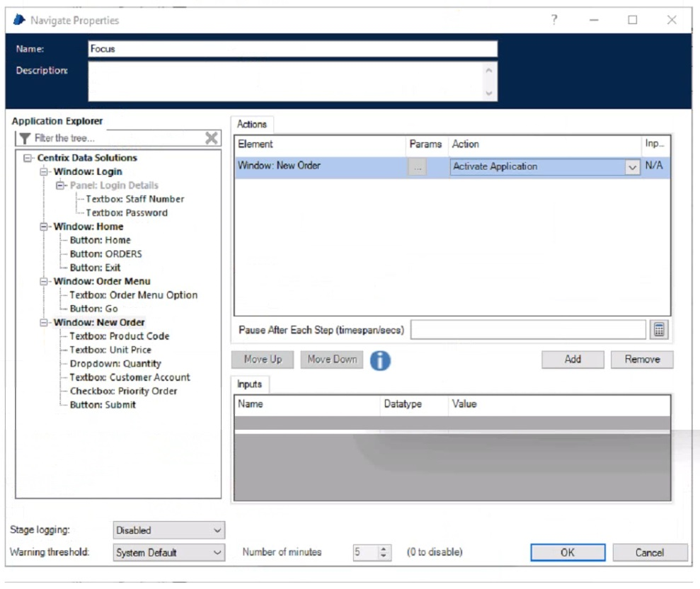Screen dimensions: 700x589
Task: Switch to the Actions tab
Action: pos(252,125)
